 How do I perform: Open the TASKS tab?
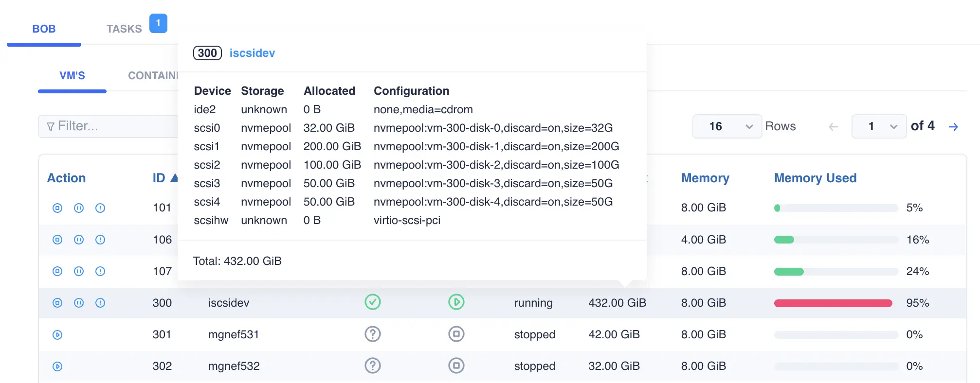click(124, 29)
